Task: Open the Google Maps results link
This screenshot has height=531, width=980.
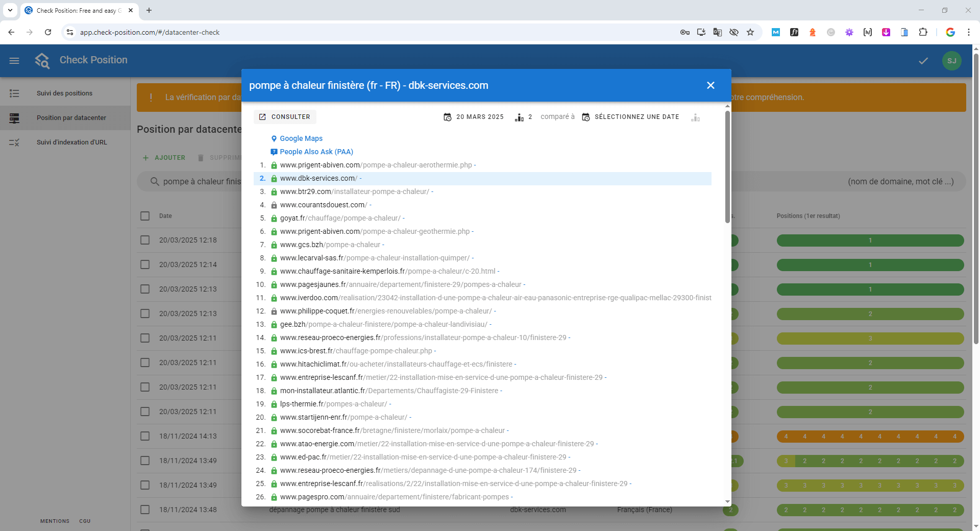Action: [x=301, y=138]
